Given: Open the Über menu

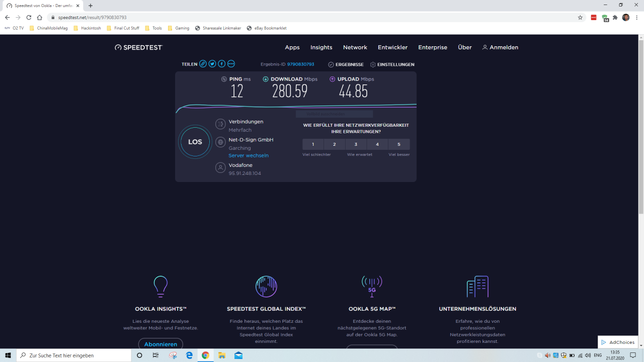Looking at the screenshot, I should click(465, 47).
